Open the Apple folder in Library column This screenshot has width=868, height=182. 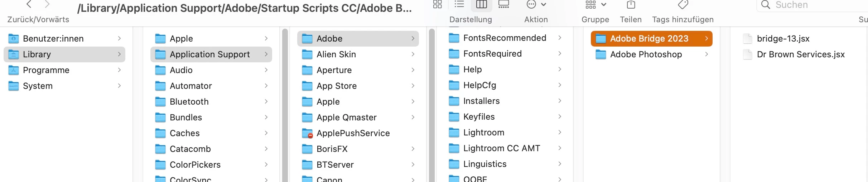click(x=211, y=38)
